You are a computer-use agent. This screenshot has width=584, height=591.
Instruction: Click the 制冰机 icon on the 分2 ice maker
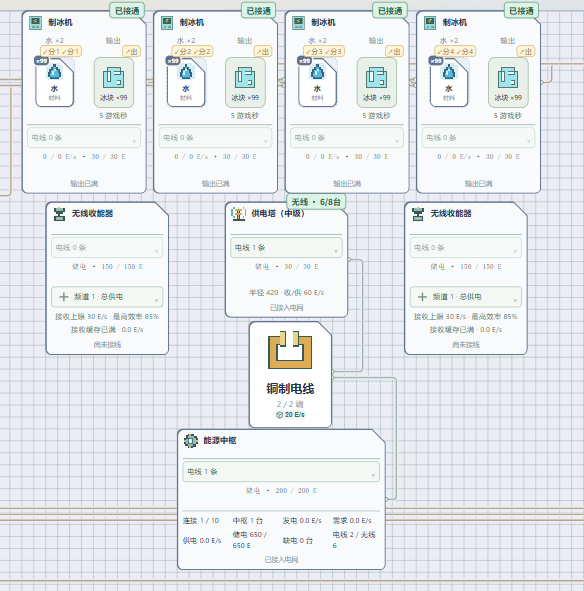tap(167, 23)
